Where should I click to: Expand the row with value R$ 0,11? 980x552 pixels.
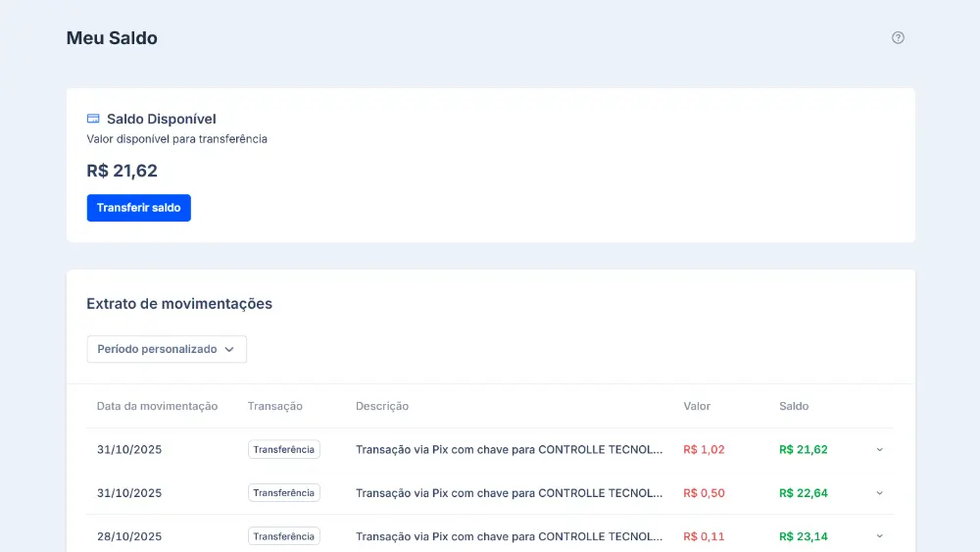pos(879,536)
